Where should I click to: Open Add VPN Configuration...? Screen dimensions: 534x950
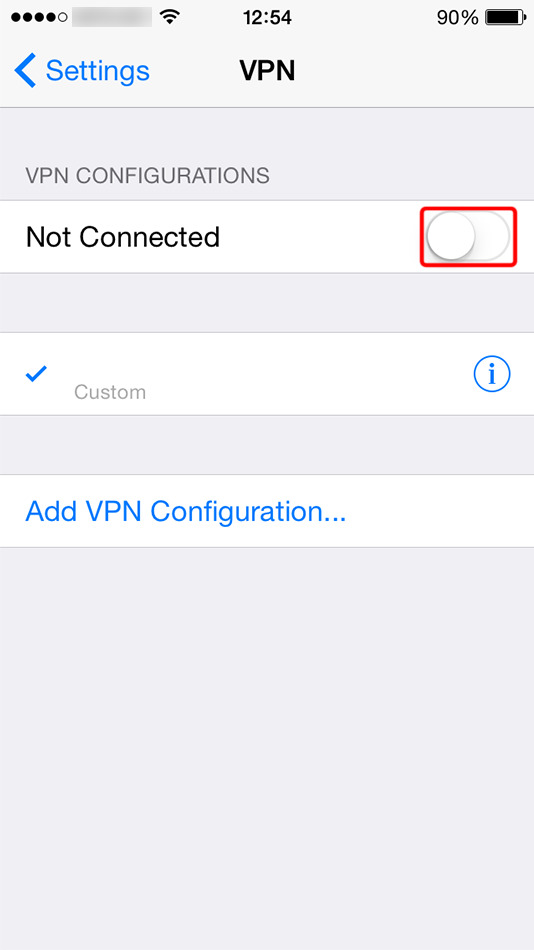pos(185,511)
